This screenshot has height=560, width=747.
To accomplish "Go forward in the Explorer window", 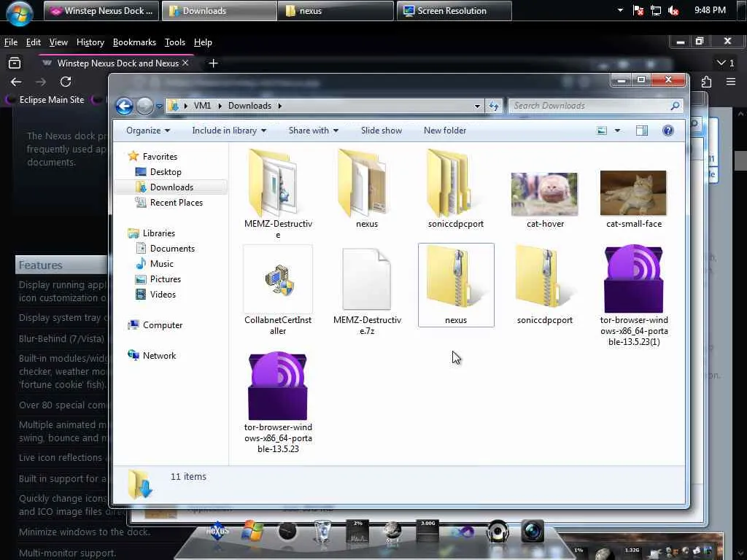I will click(145, 106).
